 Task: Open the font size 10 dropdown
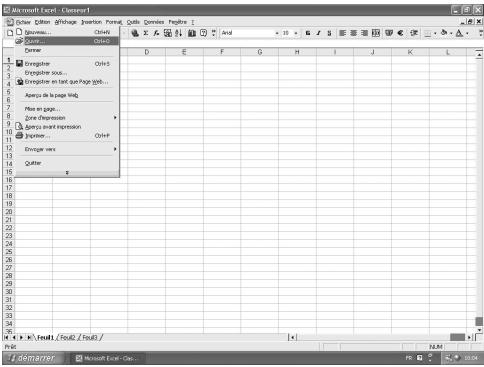[x=296, y=33]
